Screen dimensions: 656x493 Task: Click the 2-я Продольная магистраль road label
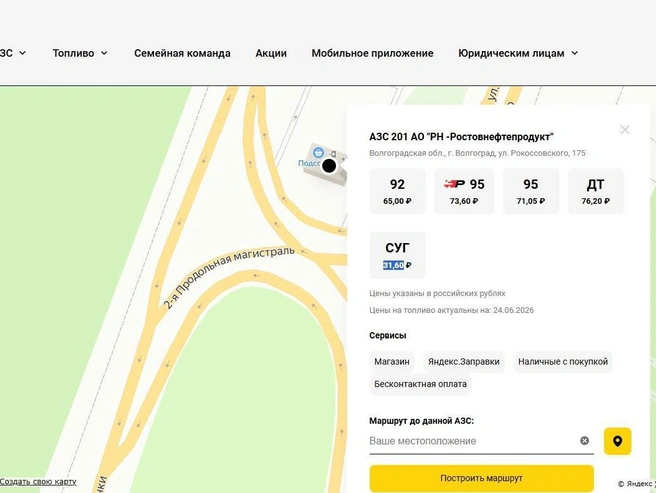[229, 277]
